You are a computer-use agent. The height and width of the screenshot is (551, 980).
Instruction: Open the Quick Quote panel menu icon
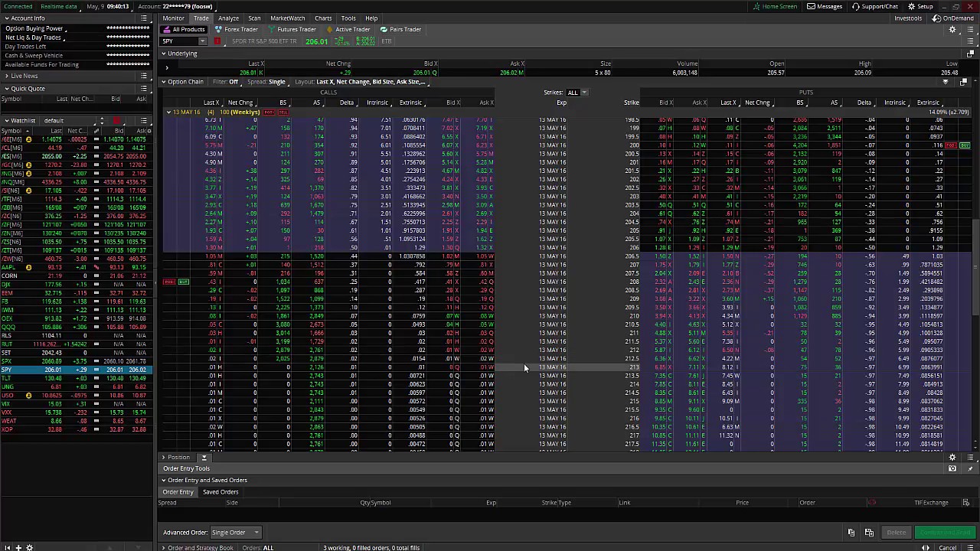144,88
